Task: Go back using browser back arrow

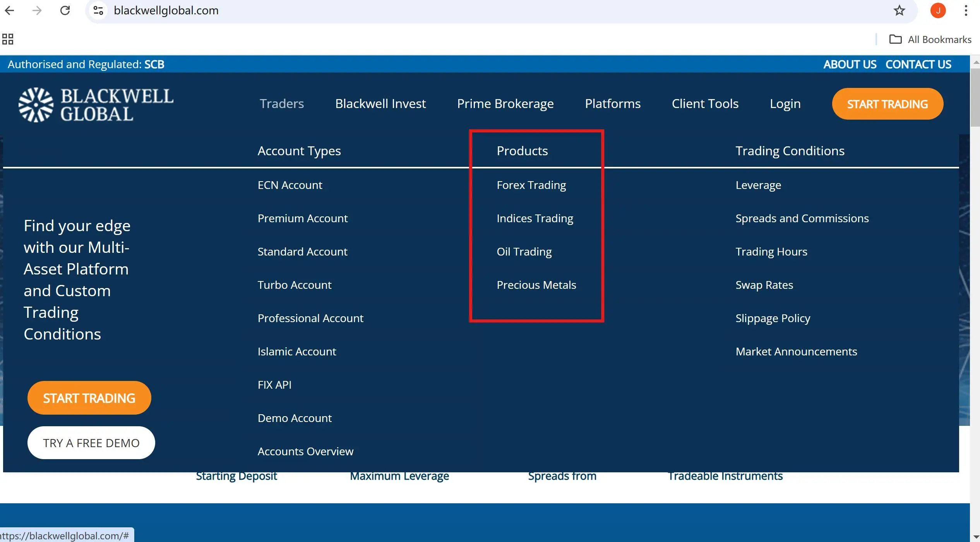Action: (x=9, y=10)
